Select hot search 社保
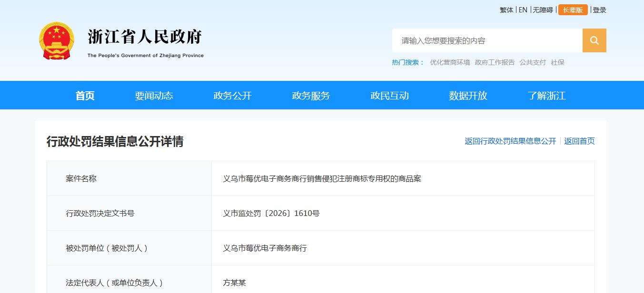Viewport: 644px width, 293px height. tap(557, 62)
